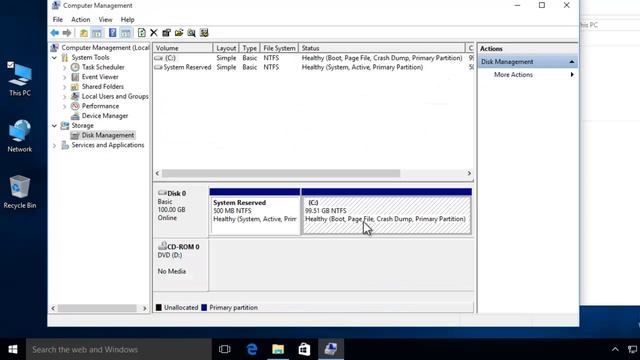Screen dimensions: 640x360
Task: Sort by the Status column header
Action: 382,48
